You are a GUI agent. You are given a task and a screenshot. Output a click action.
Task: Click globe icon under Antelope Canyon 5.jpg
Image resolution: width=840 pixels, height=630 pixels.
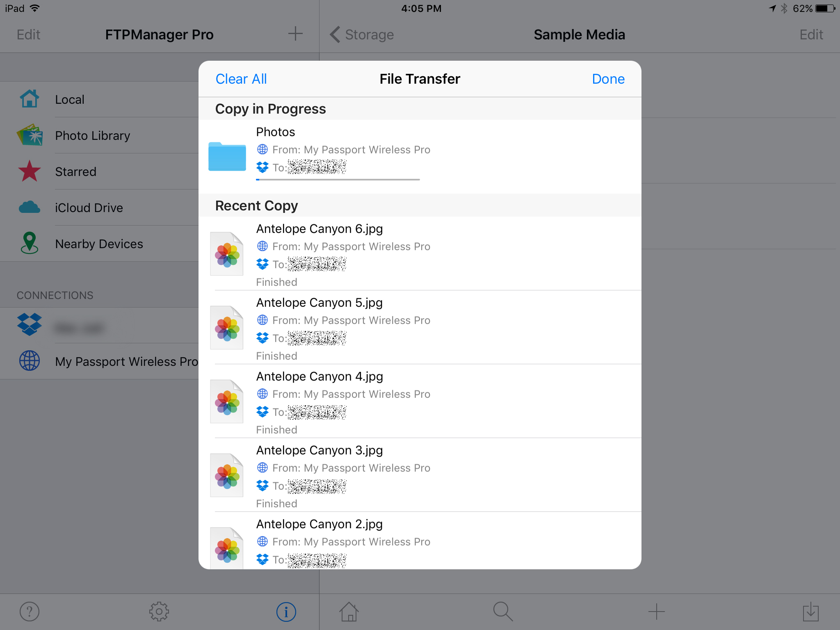point(262,320)
